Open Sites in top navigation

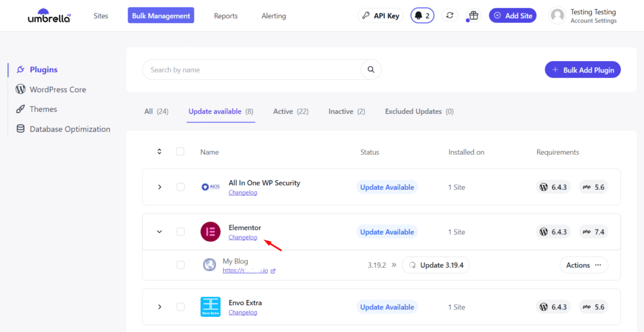click(x=101, y=16)
